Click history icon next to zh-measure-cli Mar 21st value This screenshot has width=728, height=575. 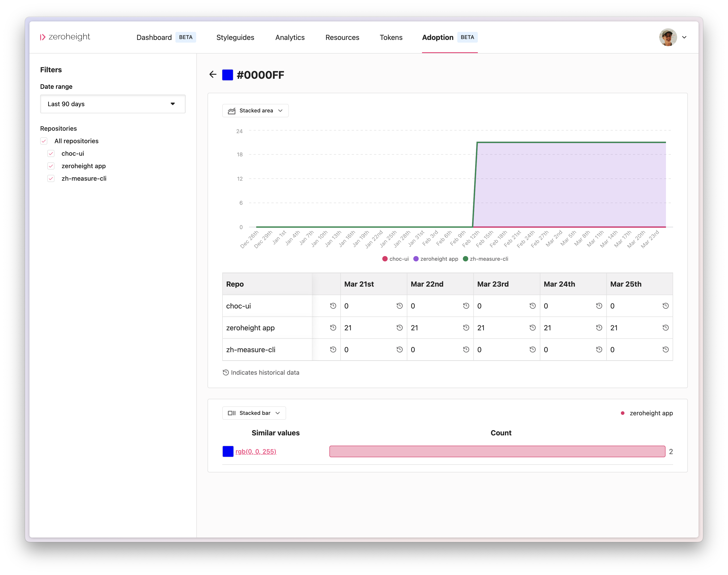(399, 350)
